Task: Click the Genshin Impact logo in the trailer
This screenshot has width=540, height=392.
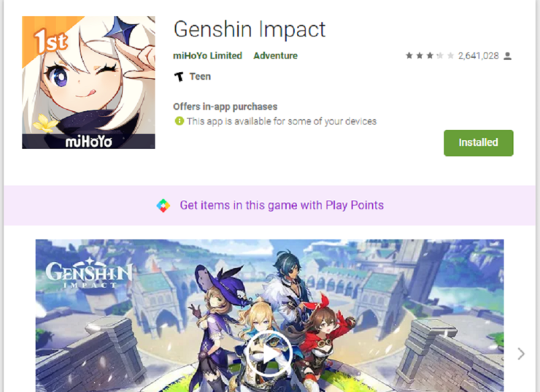Action: 89,273
